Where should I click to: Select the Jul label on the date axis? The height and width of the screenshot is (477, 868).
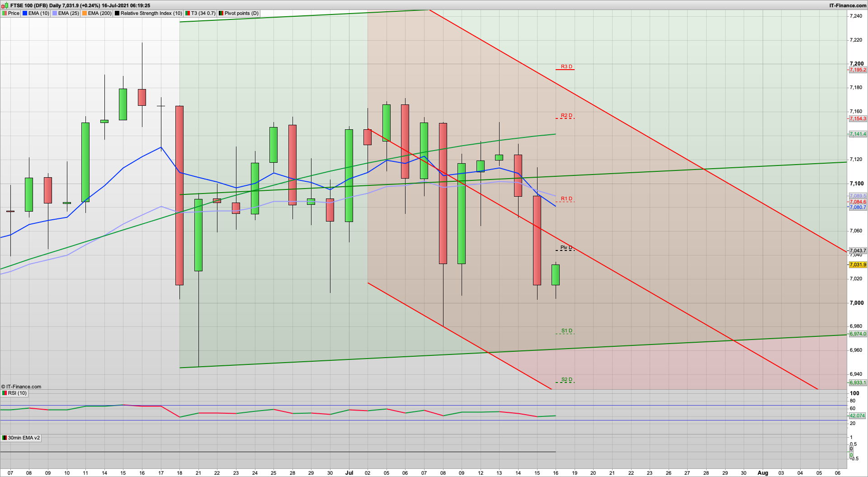click(349, 473)
